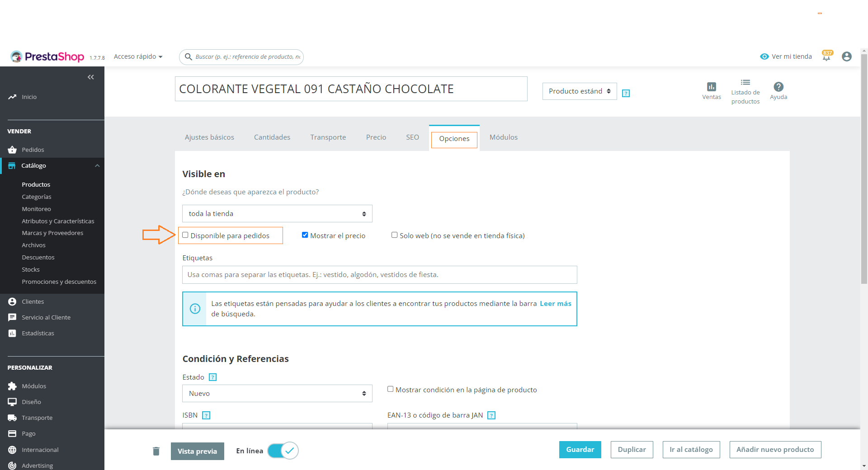Viewport: 868px width, 470px height.
Task: Open Ayuda help icon
Action: point(778,86)
